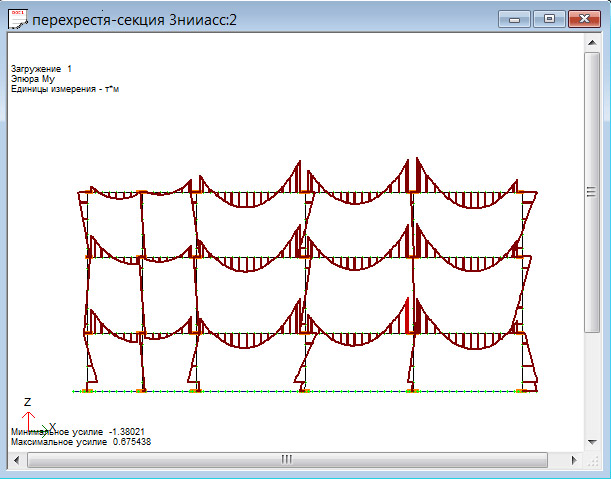Viewport: 611px width, 479px height.
Task: Click the Z axis arrow indicator
Action: tap(28, 415)
